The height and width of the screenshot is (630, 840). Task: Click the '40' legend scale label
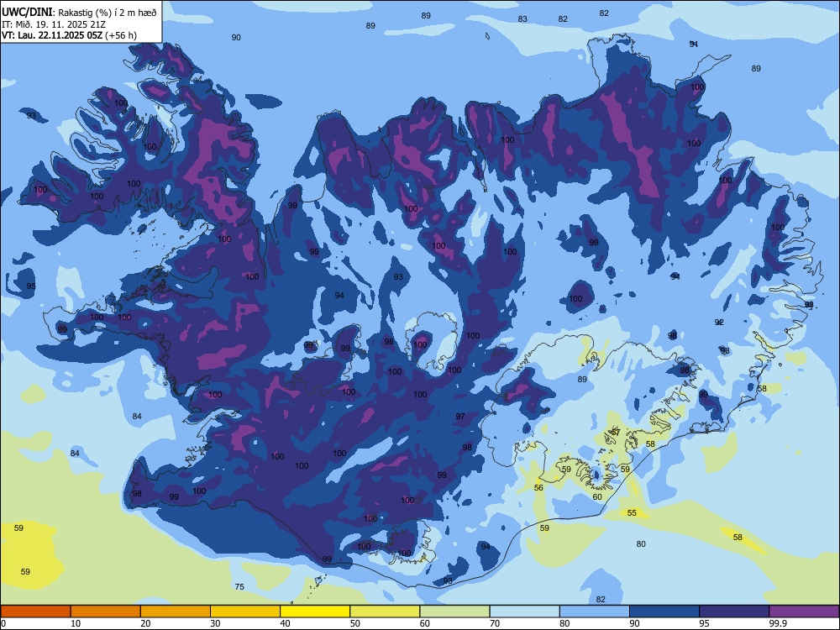tap(285, 623)
